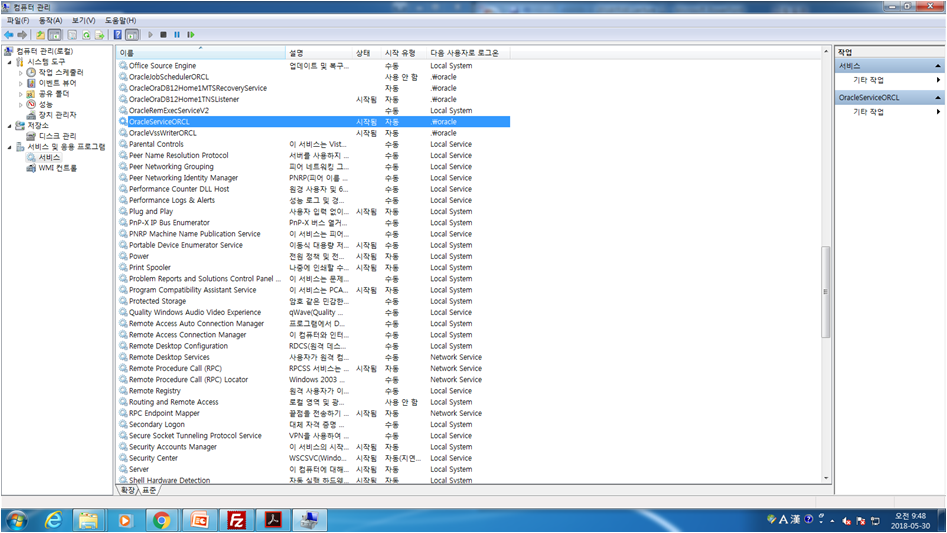Open the 도움말(H) menu
The image size is (947, 533).
click(x=120, y=21)
